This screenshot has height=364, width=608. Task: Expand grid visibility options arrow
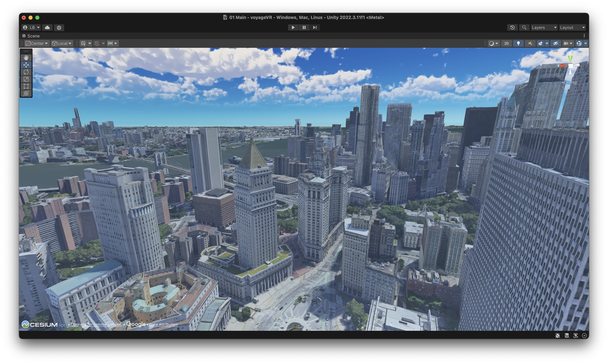point(90,43)
